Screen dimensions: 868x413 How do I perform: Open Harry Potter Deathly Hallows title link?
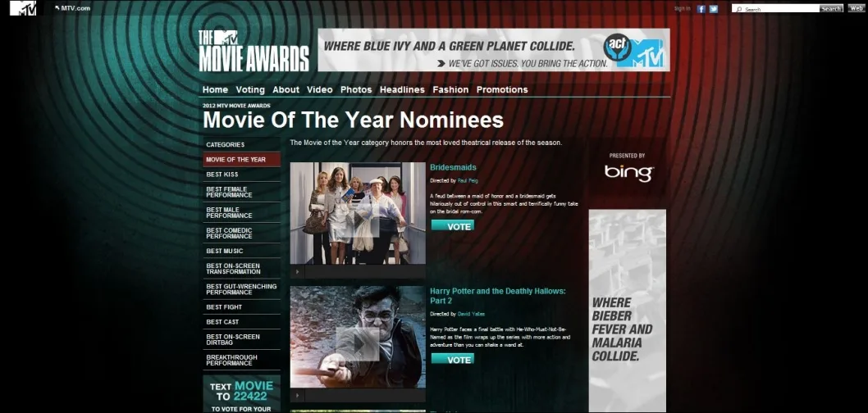(498, 296)
